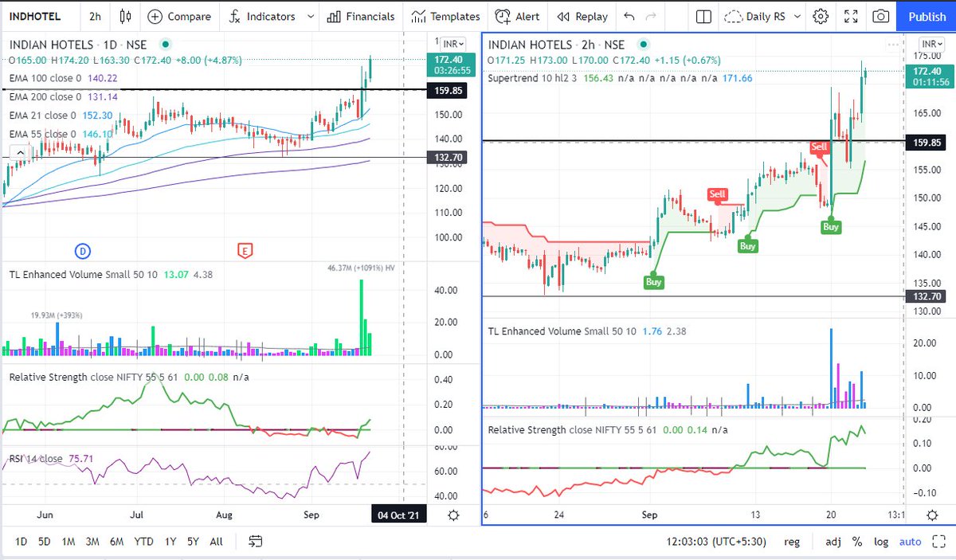Open the candlestick chart style picker

(125, 16)
